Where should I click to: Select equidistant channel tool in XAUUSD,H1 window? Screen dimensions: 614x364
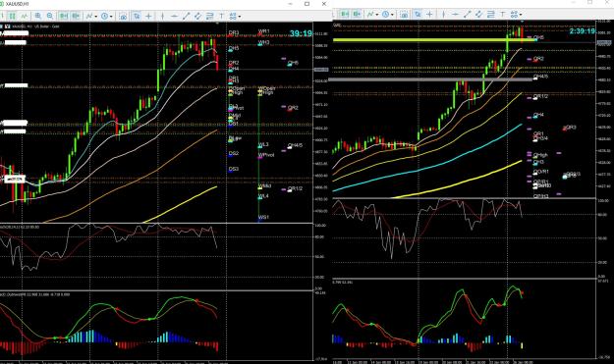pyautogui.click(x=197, y=16)
